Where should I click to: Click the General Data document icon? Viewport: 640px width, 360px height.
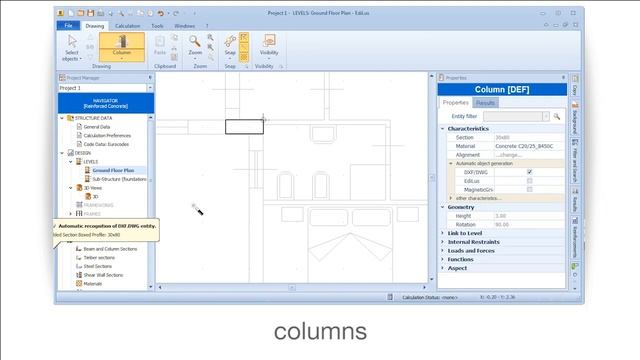tap(79, 127)
